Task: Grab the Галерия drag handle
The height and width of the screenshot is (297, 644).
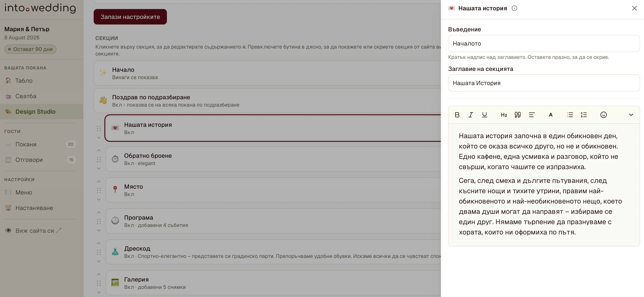Action: (x=99, y=283)
